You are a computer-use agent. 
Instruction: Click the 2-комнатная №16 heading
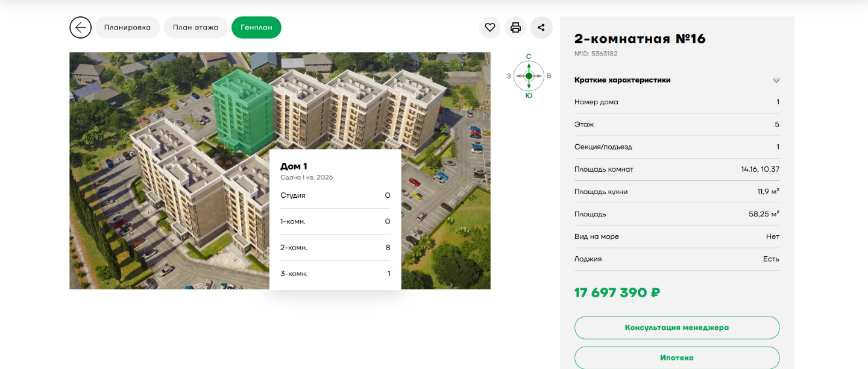click(640, 39)
